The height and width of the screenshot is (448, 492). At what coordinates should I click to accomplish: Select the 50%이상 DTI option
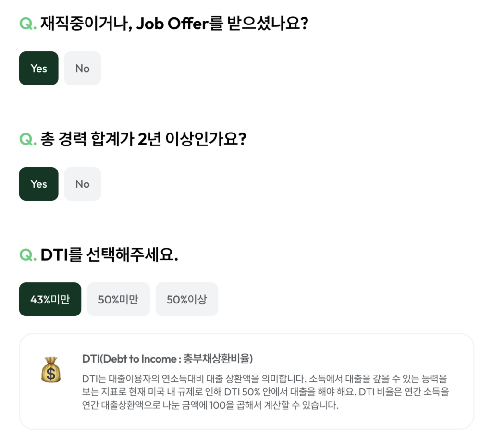click(186, 299)
